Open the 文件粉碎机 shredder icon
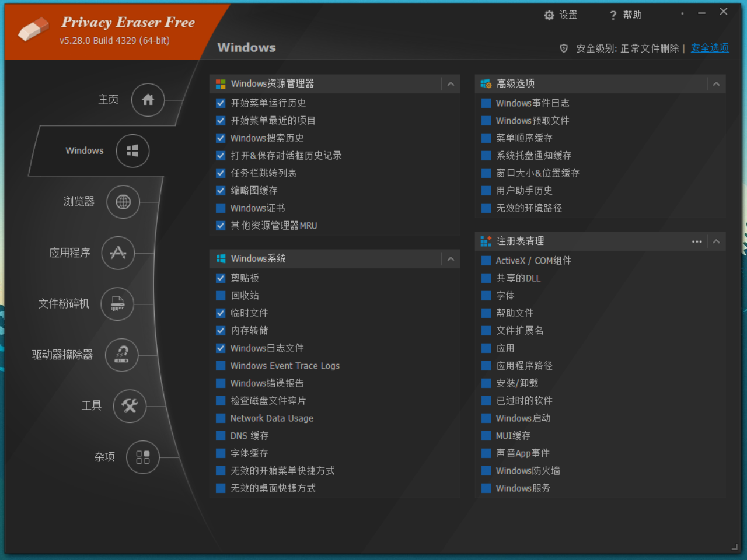Viewport: 747px width, 560px height. tap(117, 304)
